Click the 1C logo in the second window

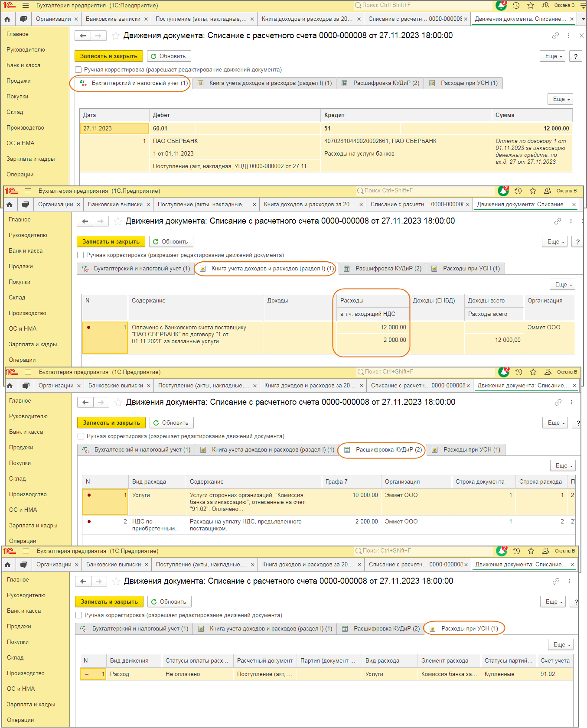point(11,191)
